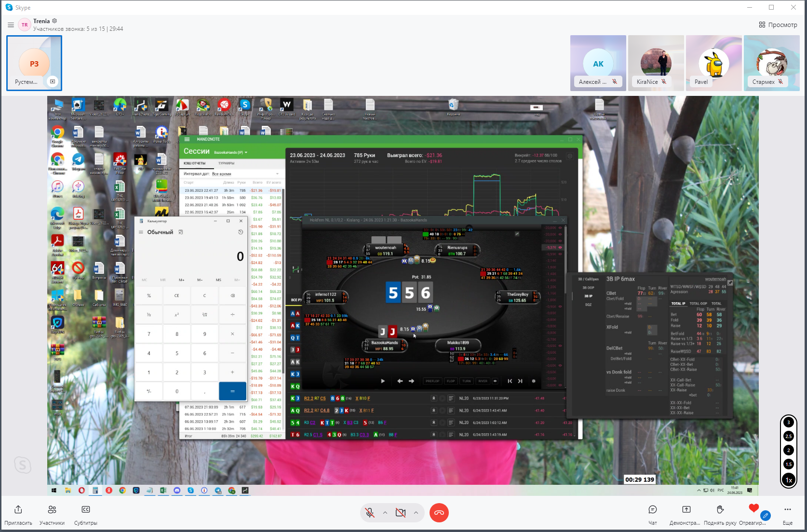Screen dimensions: 807x532
Task: Jump to PREFLOP street in replayer
Action: coord(432,381)
